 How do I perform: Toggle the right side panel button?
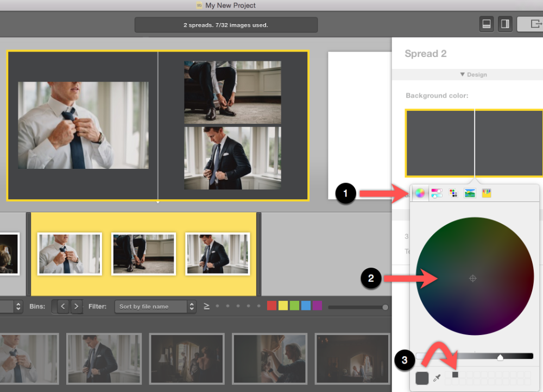(505, 24)
